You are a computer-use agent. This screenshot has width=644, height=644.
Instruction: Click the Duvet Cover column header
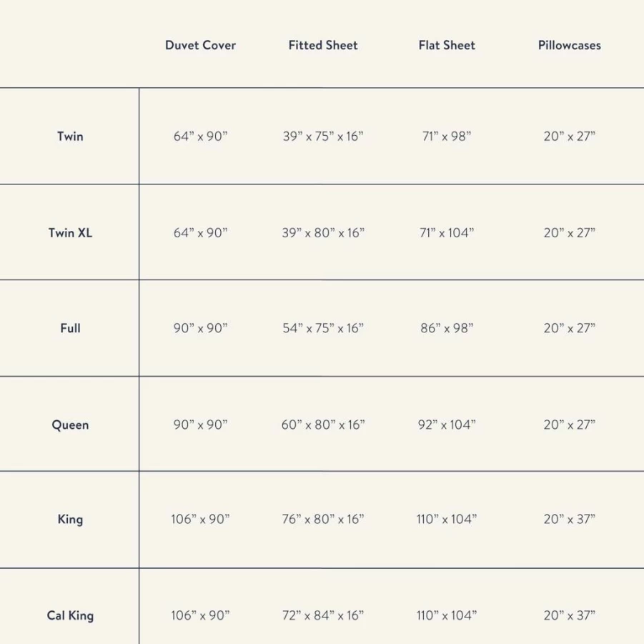coord(200,45)
